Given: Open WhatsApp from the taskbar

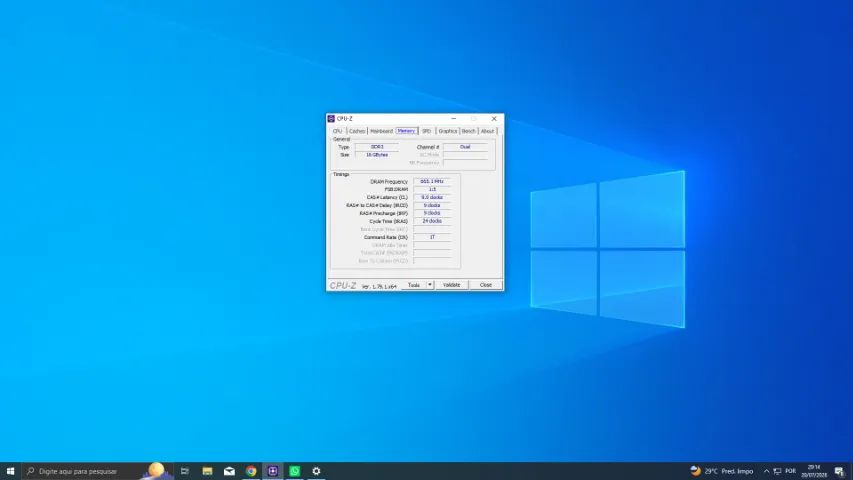Looking at the screenshot, I should [x=294, y=471].
